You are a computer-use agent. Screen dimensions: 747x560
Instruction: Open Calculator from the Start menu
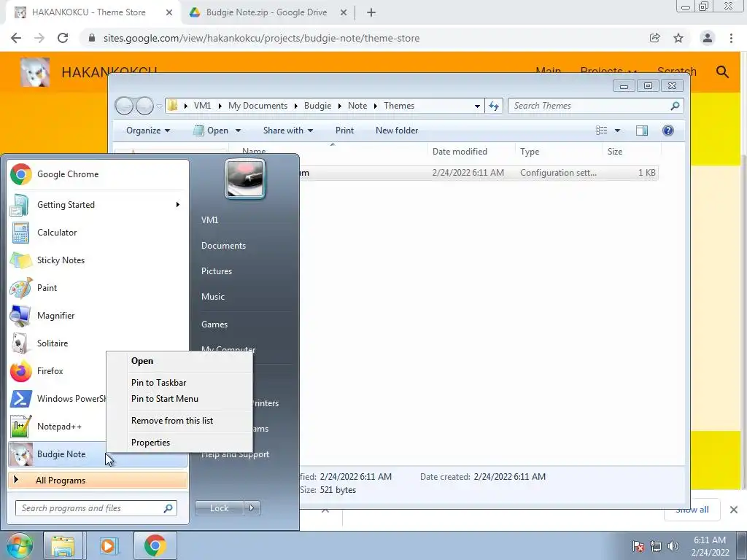click(98, 233)
